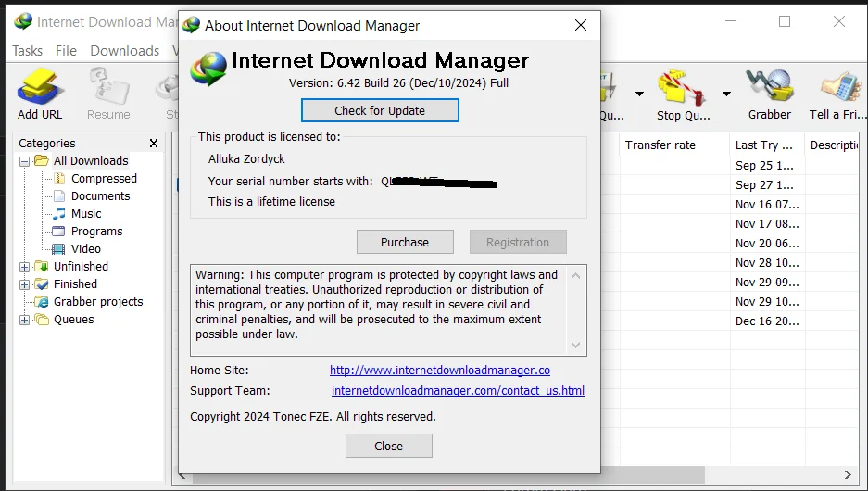
Task: Click the Programs category icon
Action: click(58, 232)
